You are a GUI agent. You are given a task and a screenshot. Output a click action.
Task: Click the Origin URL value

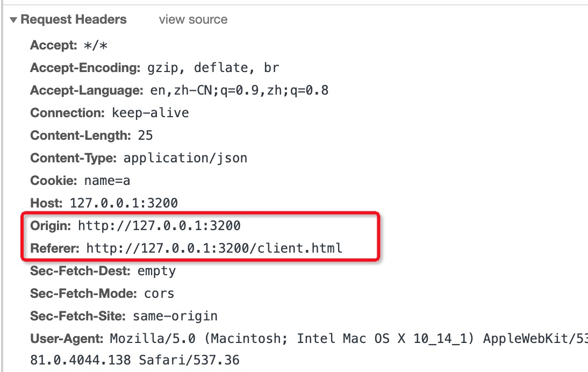point(159,226)
